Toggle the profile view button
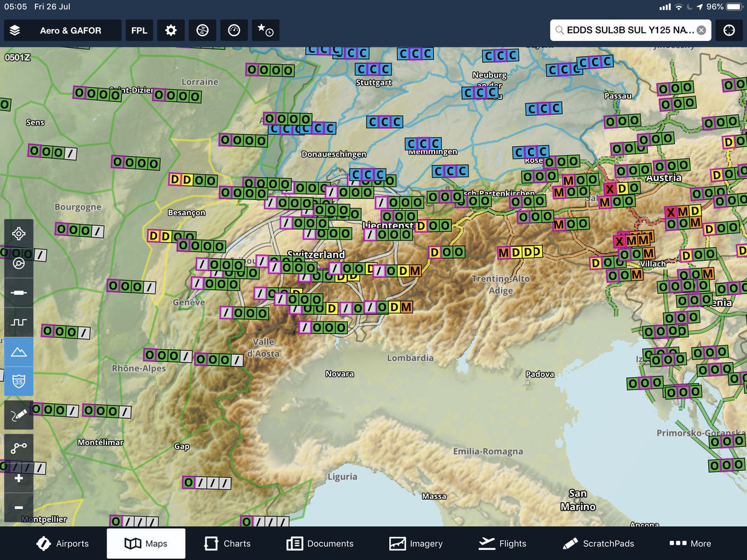Screen dimensions: 747x560 click(19, 322)
